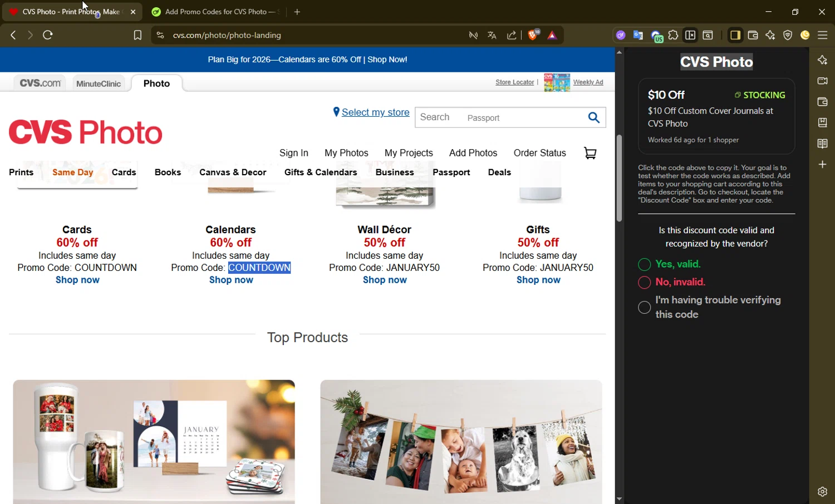
Task: Open sidebar settings gear icon
Action: (822, 492)
